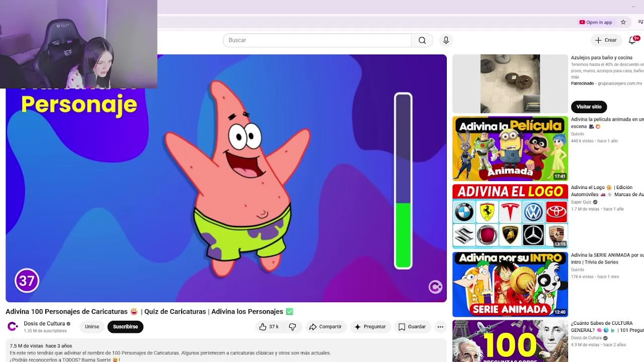The width and height of the screenshot is (644, 362).
Task: Open title 'Adivina la película animada'
Action: [607, 123]
